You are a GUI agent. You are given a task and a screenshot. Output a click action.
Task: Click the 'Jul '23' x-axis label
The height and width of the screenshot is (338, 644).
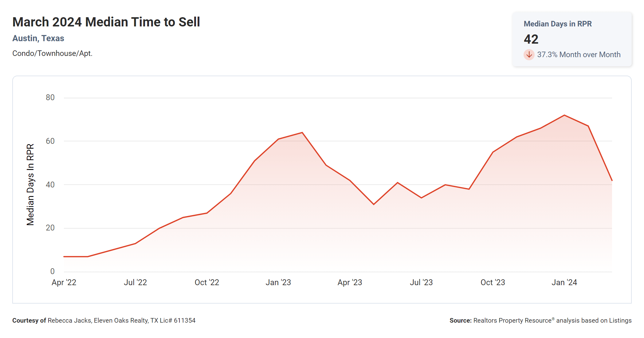click(421, 282)
